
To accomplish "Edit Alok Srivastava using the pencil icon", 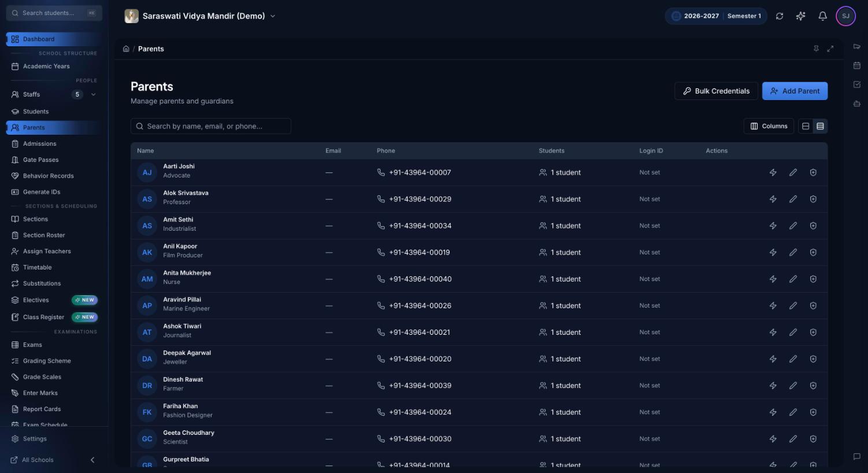I will coord(793,199).
